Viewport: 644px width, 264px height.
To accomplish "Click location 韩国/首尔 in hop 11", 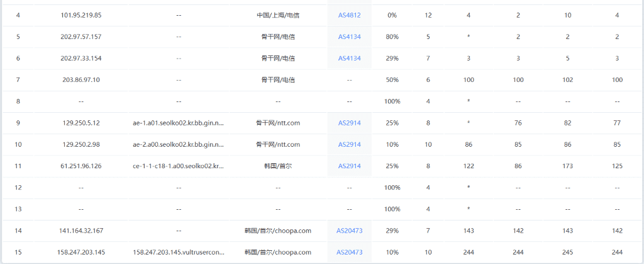I will coord(277,166).
